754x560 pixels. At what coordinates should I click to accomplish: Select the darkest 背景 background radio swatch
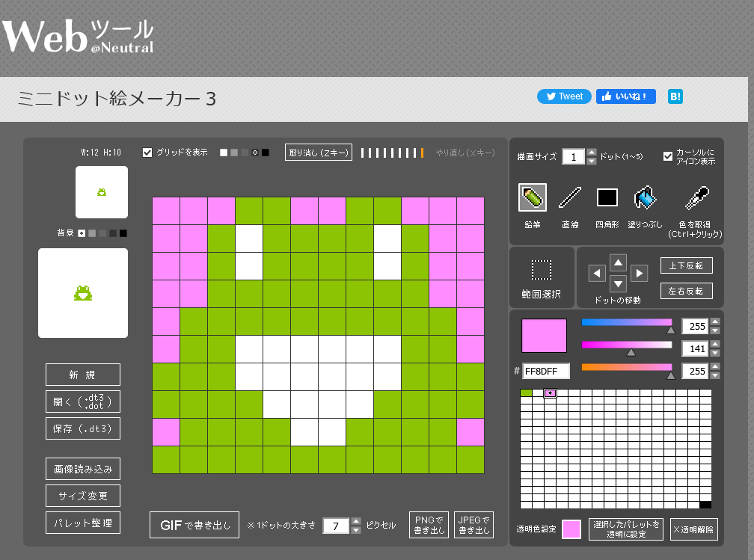tap(123, 233)
